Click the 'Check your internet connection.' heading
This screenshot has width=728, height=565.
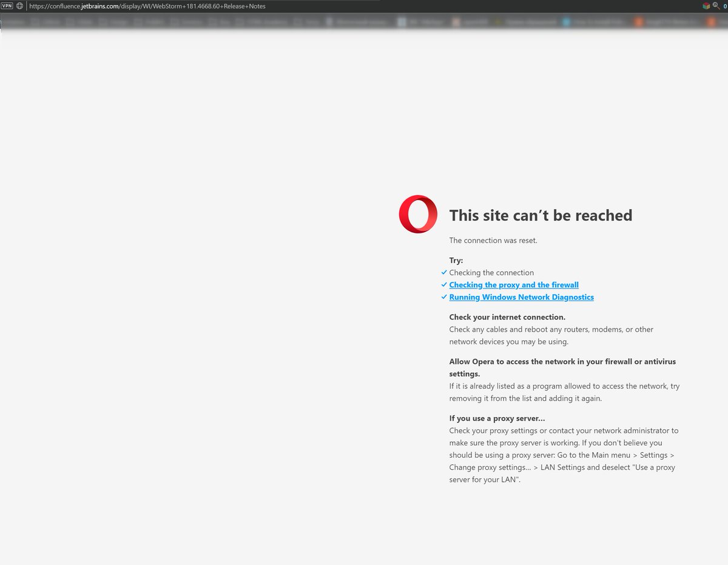click(x=507, y=317)
